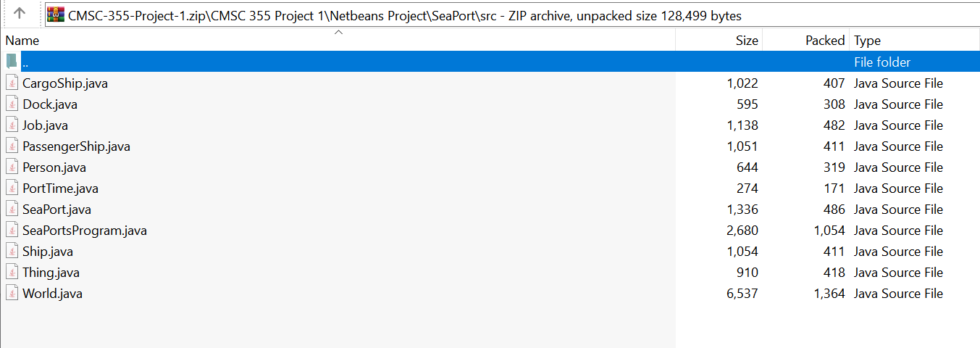Select the Job.java file
Image resolution: width=980 pixels, height=348 pixels.
[45, 125]
